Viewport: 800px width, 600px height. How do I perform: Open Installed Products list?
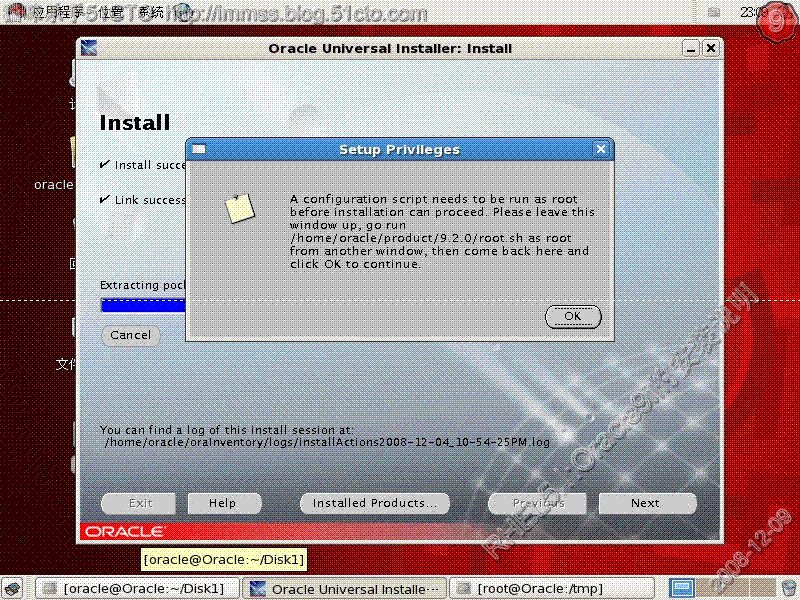pyautogui.click(x=375, y=503)
